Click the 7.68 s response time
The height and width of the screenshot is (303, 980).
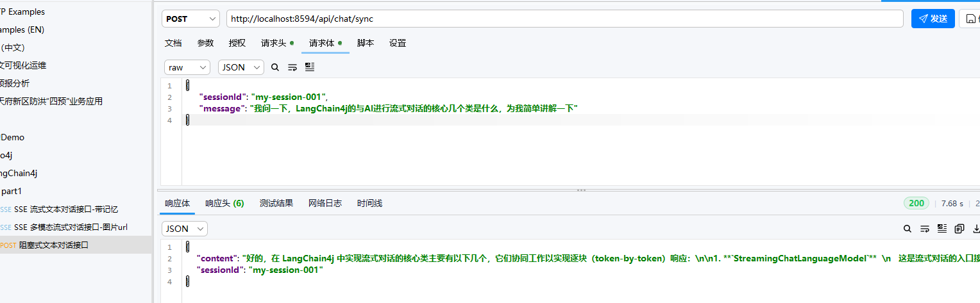click(952, 203)
